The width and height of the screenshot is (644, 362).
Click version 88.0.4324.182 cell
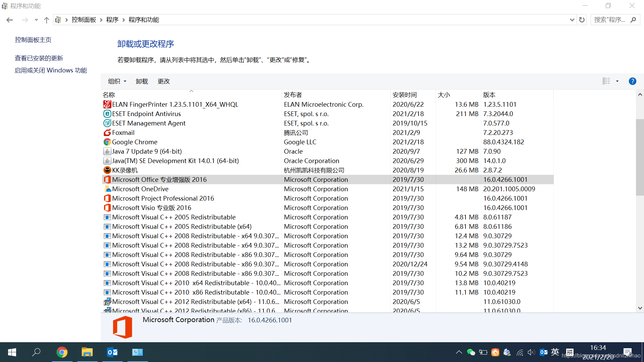pyautogui.click(x=503, y=142)
